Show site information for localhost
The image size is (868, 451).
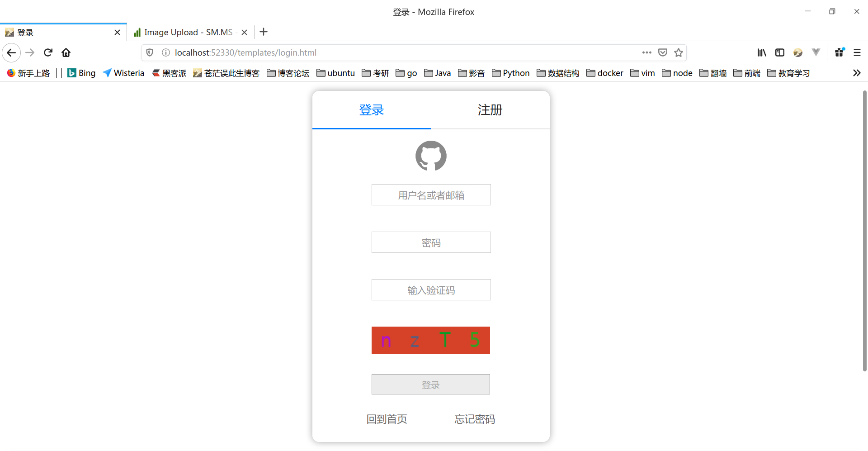[x=166, y=52]
